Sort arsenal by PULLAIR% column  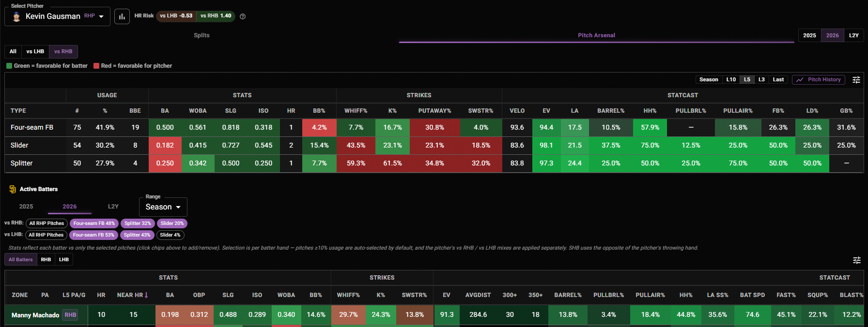pyautogui.click(x=738, y=111)
